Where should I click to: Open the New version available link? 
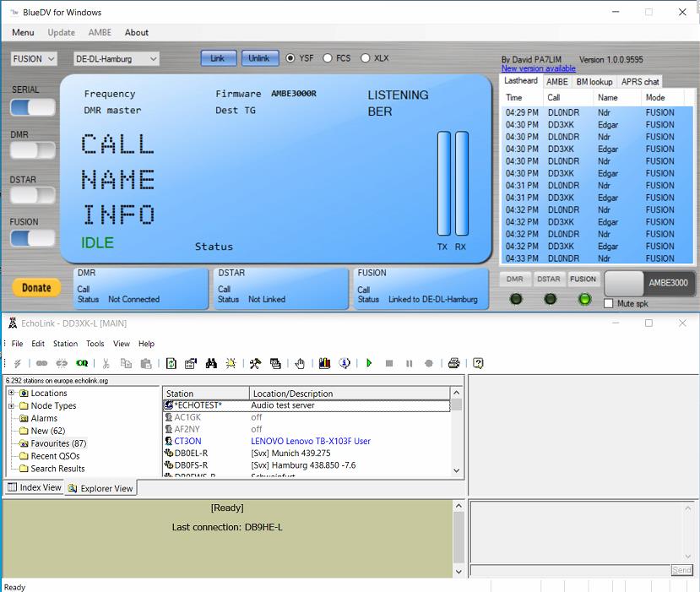click(x=538, y=68)
